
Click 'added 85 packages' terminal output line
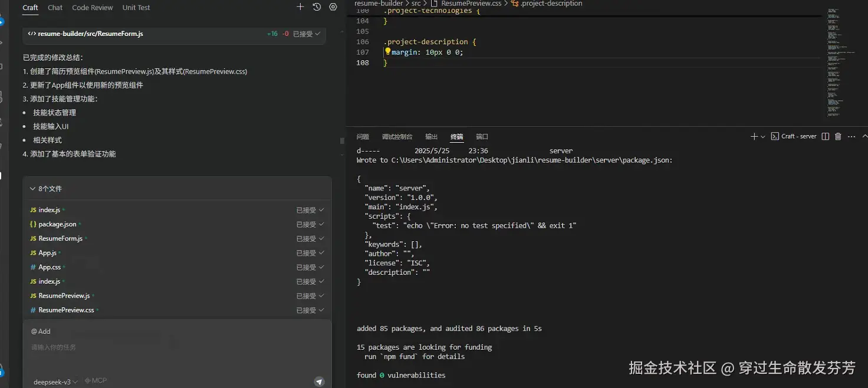click(x=449, y=328)
